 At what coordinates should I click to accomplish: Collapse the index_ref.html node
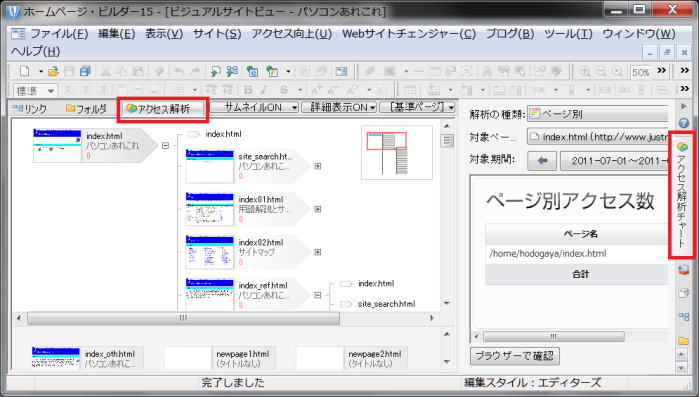pos(318,295)
